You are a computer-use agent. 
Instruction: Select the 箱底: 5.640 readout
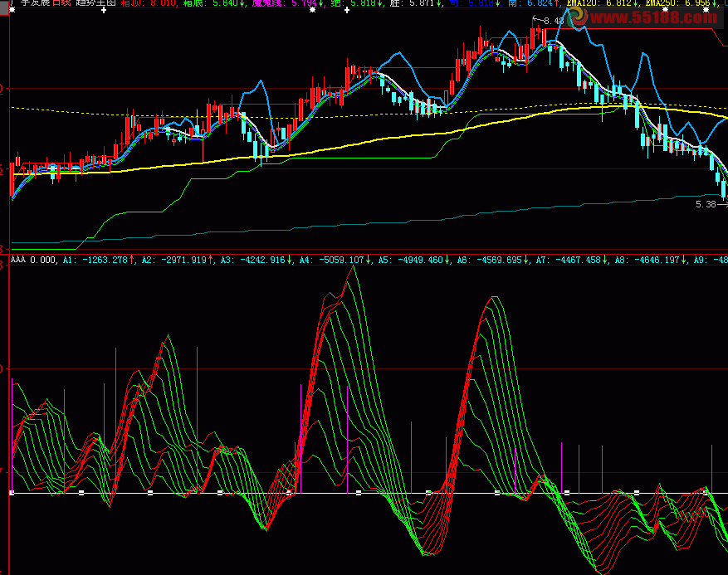pyautogui.click(x=213, y=3)
